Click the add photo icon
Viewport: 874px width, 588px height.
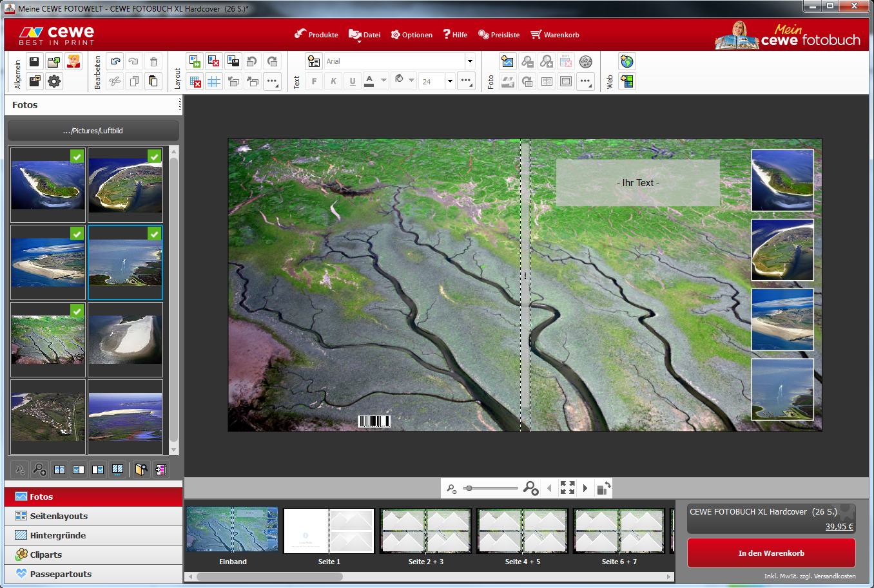coord(507,62)
